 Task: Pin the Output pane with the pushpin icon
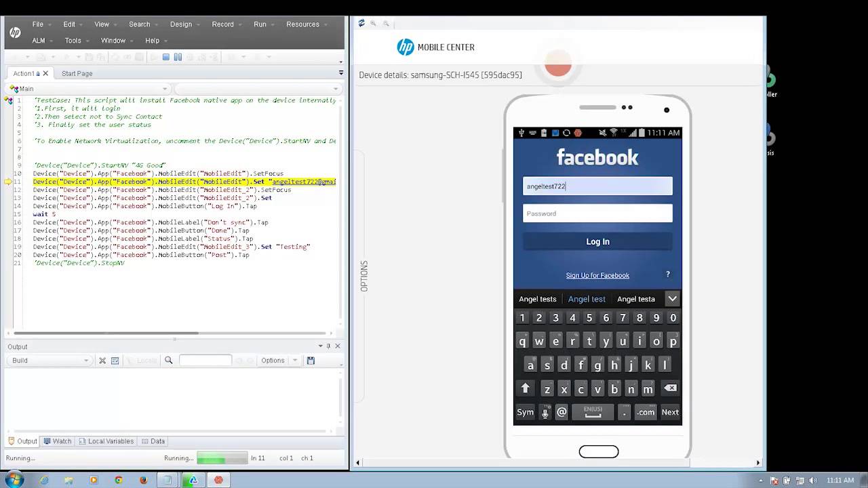[329, 346]
